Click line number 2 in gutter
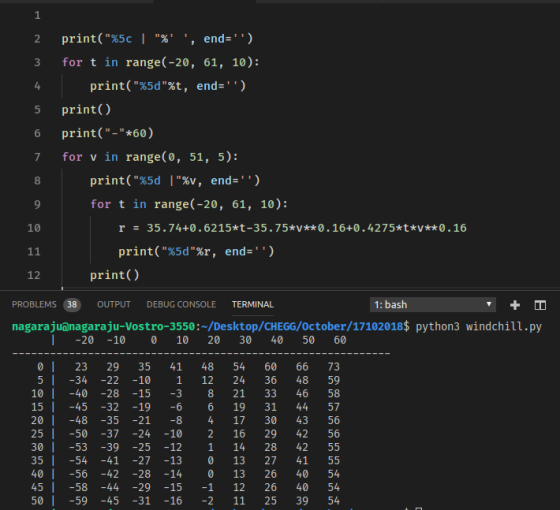This screenshot has width=560, height=510. [x=37, y=39]
